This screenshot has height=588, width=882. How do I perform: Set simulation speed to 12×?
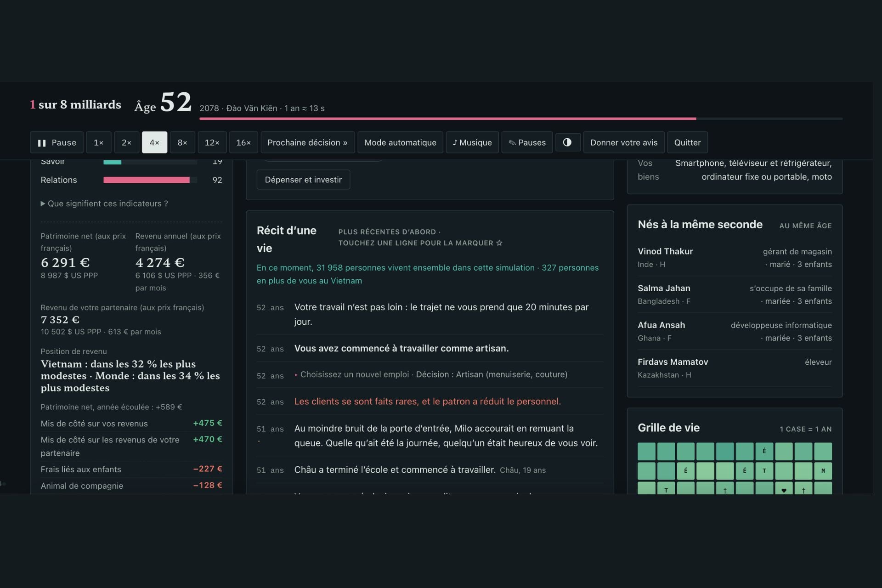212,142
